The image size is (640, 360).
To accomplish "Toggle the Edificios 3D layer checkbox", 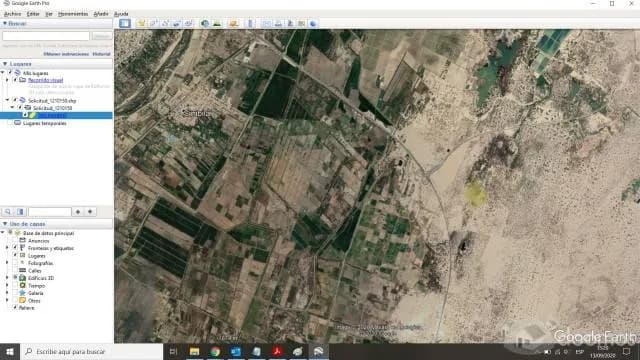I will pyautogui.click(x=15, y=278).
